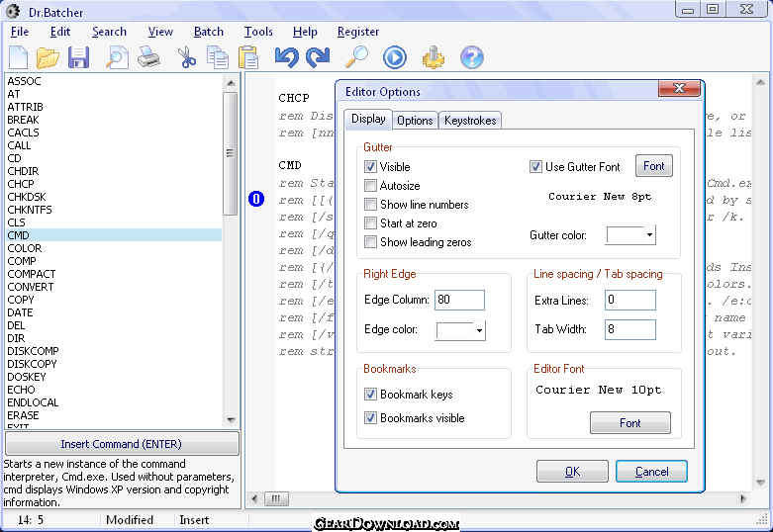Click the Options gear toolbar icon
773x532 pixels.
[x=434, y=57]
